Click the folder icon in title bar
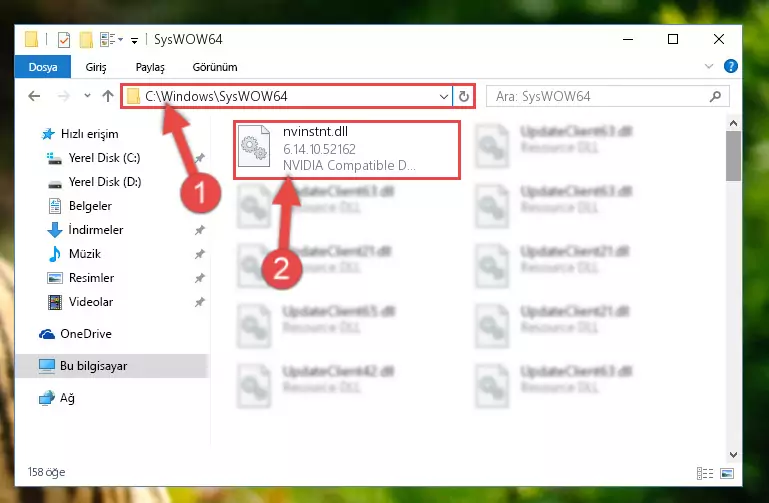 click(x=31, y=39)
